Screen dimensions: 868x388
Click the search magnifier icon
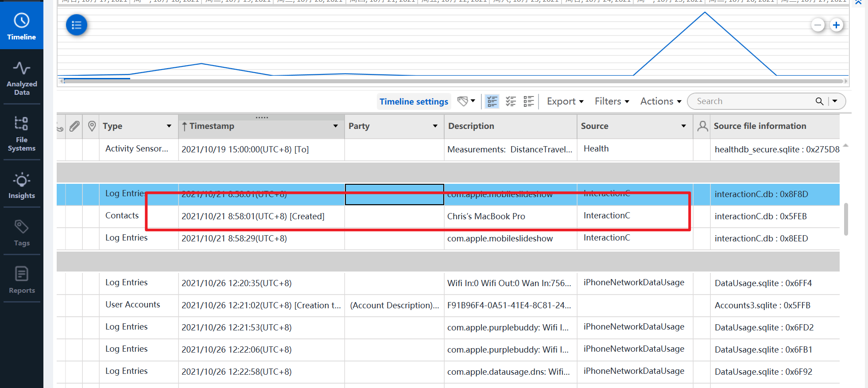819,101
